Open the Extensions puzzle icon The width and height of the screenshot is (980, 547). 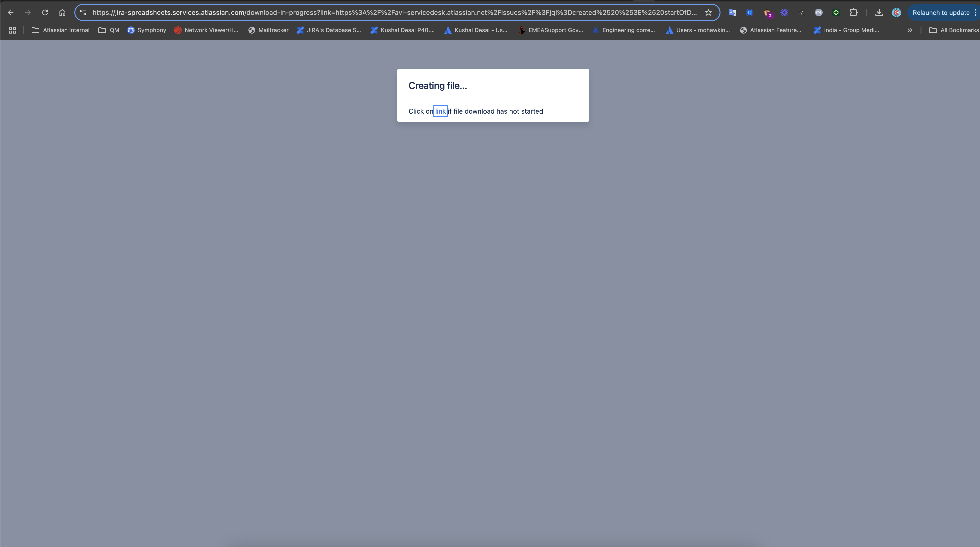point(853,12)
